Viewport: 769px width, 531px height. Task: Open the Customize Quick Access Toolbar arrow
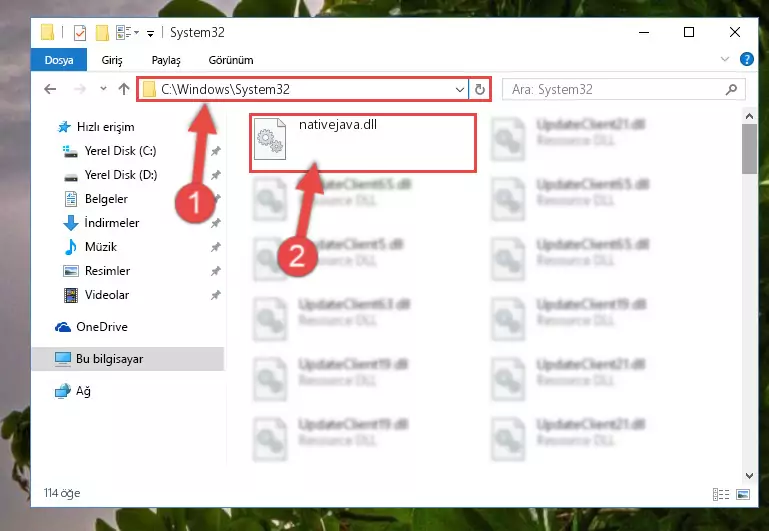[x=151, y=33]
